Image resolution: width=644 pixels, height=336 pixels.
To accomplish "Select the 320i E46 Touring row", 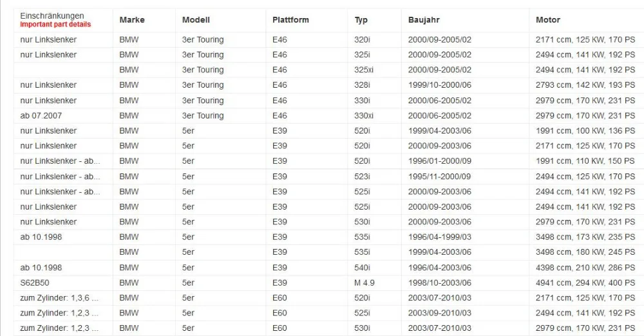I will [328, 40].
